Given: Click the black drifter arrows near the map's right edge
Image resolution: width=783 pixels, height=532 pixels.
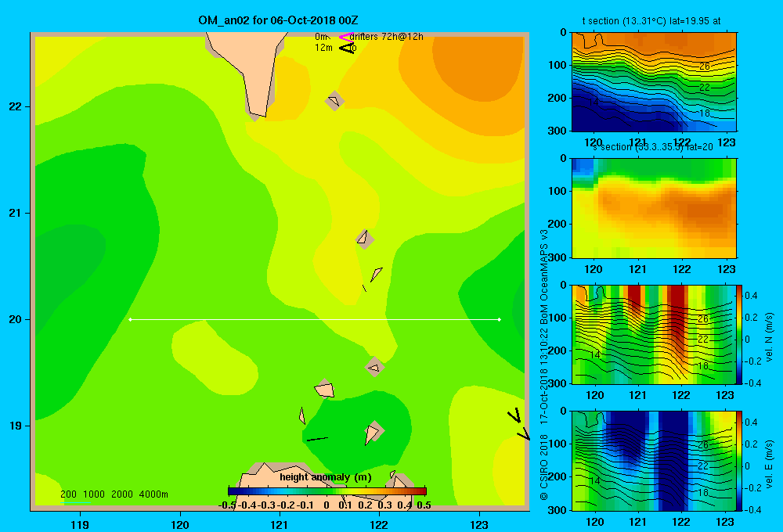Looking at the screenshot, I should pyautogui.click(x=518, y=424).
